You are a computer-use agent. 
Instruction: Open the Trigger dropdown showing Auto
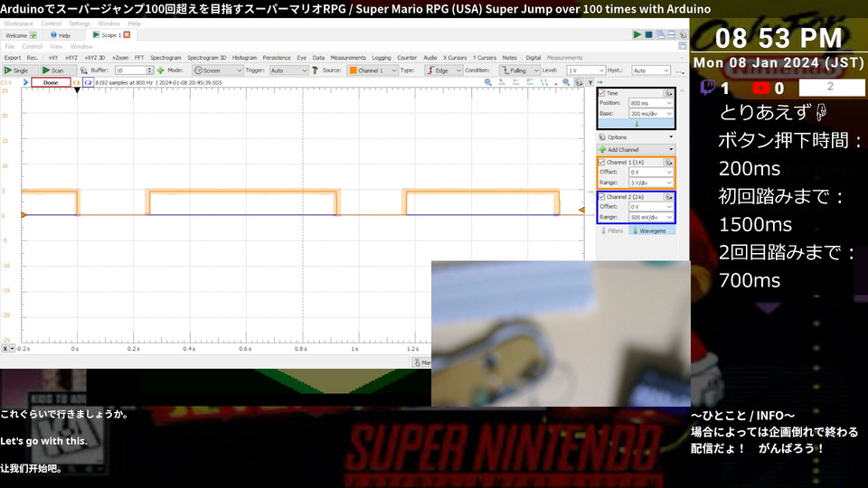(x=288, y=70)
